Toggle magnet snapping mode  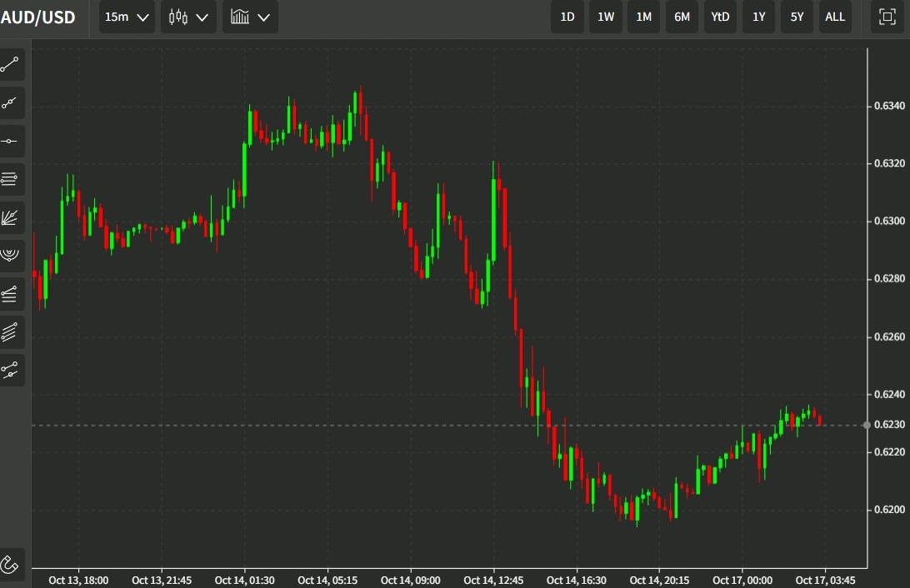tap(12, 564)
